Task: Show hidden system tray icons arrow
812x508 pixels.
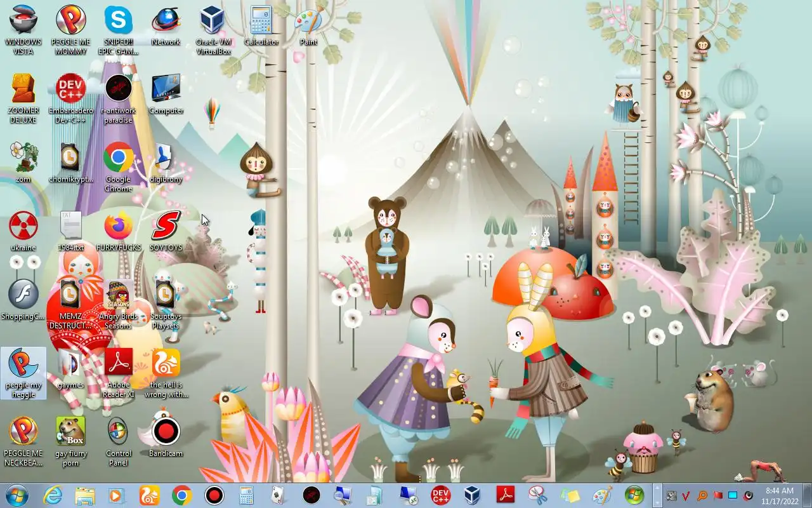Action: coord(657,495)
